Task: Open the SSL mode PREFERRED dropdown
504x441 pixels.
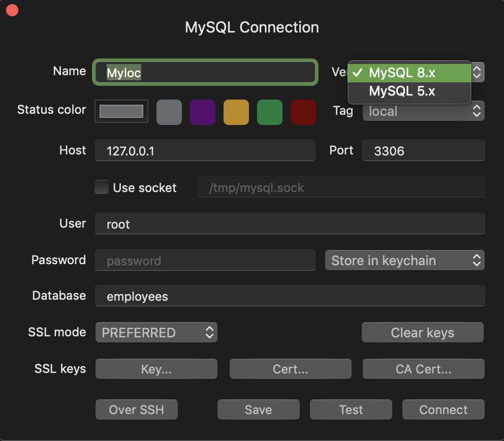Action: click(x=156, y=332)
